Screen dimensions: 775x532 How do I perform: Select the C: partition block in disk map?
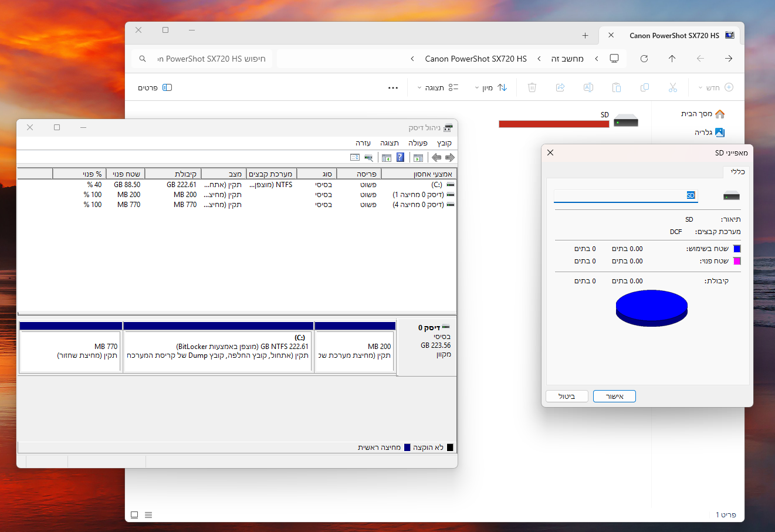pos(218,346)
